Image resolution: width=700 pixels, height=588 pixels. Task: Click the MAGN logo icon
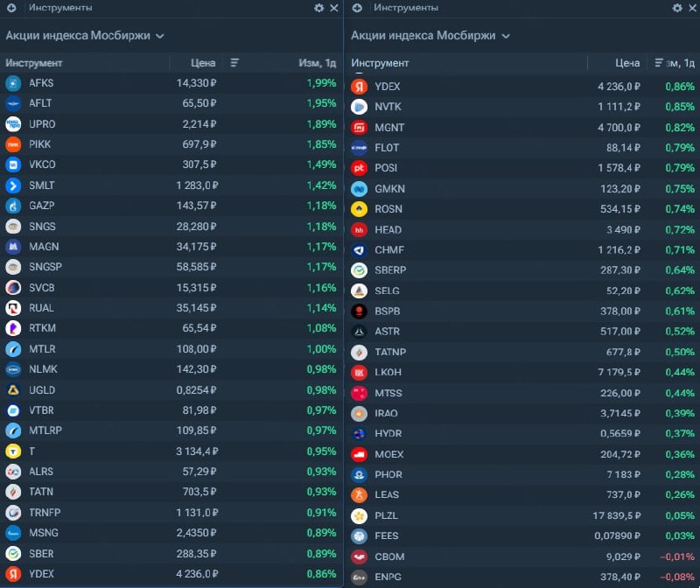pos(13,247)
